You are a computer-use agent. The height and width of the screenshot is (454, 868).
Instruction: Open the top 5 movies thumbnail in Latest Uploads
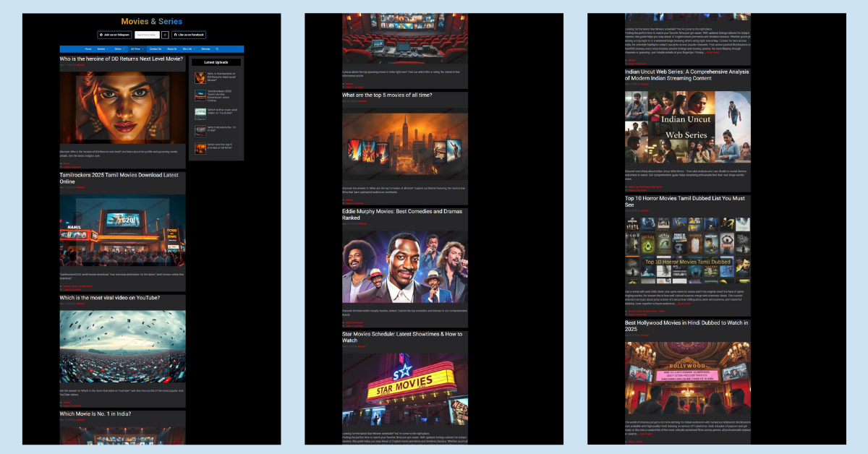200,147
